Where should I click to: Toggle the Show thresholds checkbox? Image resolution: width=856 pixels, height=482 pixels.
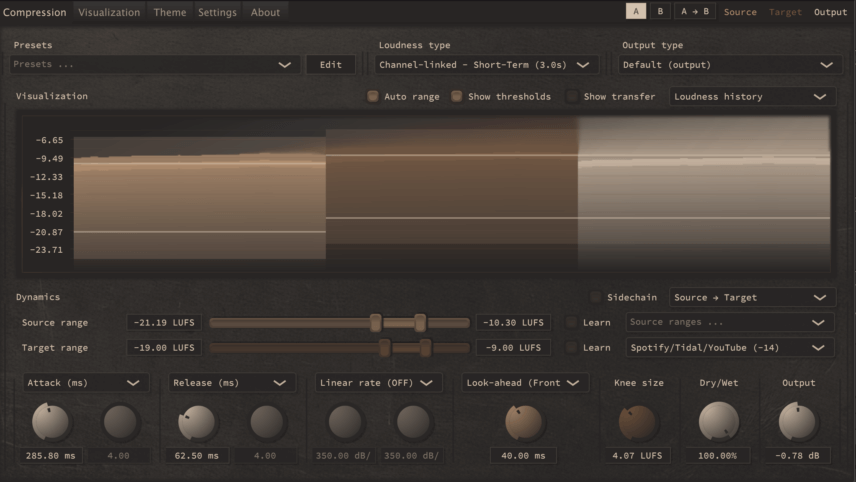click(456, 97)
